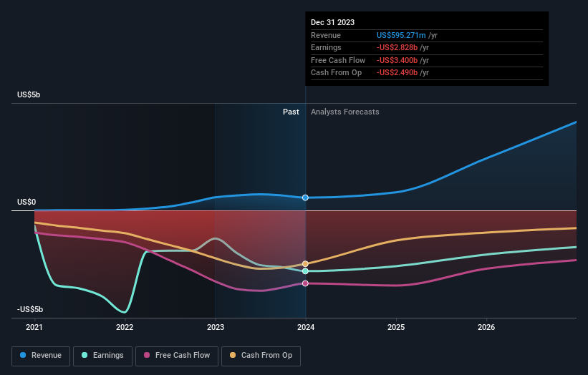Click the -US$5b y-axis label
The height and width of the screenshot is (375, 588).
pos(30,309)
